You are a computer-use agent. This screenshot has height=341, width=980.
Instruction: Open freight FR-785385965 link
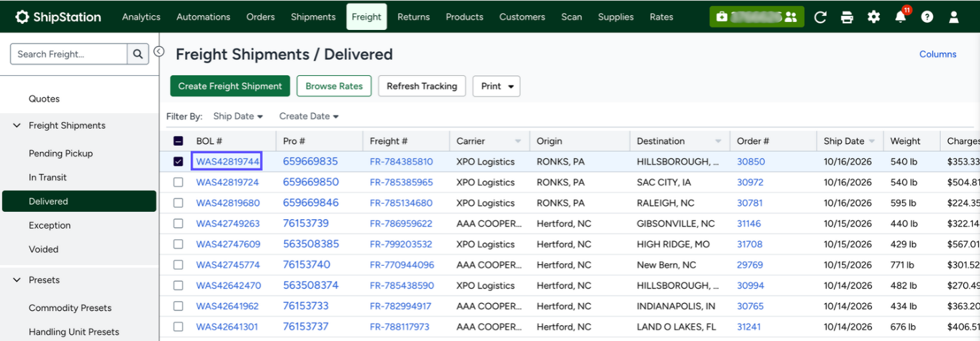[x=401, y=182]
